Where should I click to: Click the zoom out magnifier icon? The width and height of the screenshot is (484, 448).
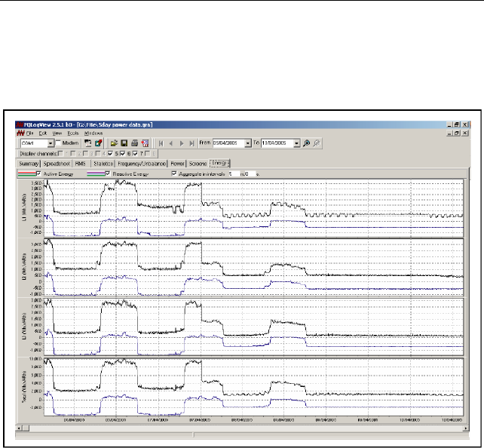[316, 142]
